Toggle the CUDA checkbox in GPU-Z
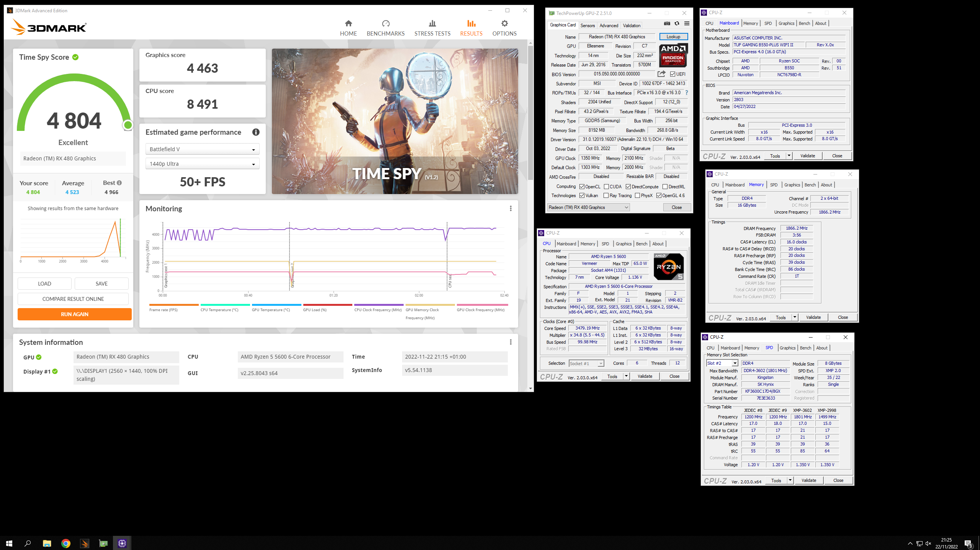The height and width of the screenshot is (550, 980). 606,187
